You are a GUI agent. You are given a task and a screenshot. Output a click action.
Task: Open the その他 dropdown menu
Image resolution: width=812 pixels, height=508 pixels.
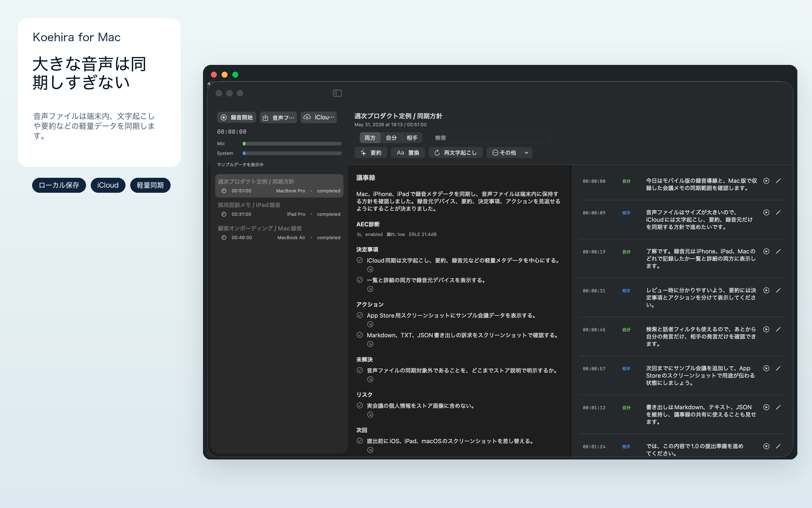coord(509,152)
